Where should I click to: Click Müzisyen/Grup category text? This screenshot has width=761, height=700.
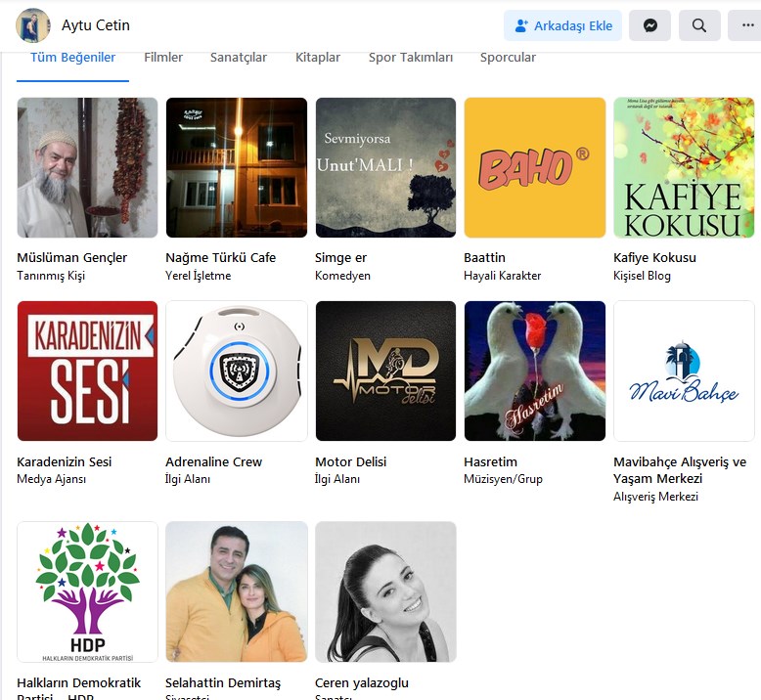tap(503, 479)
